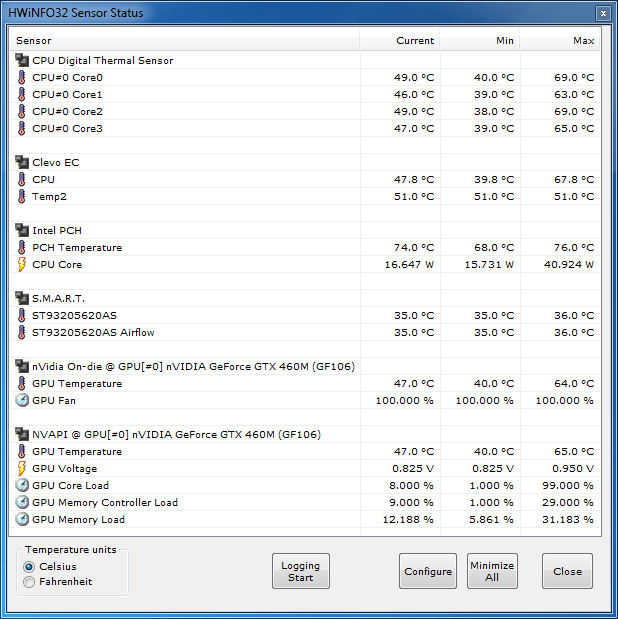Click the Min column header
618x619 pixels.
tap(480, 41)
